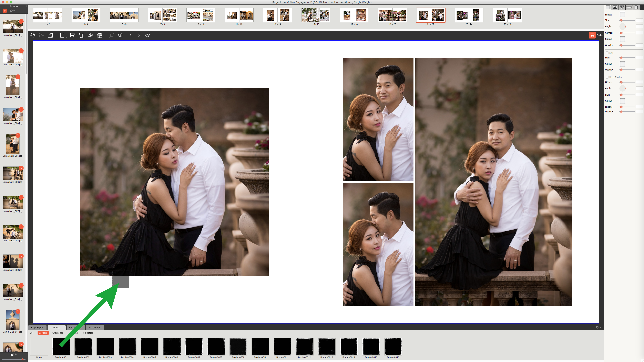Click the Redo arrow

tap(41, 35)
